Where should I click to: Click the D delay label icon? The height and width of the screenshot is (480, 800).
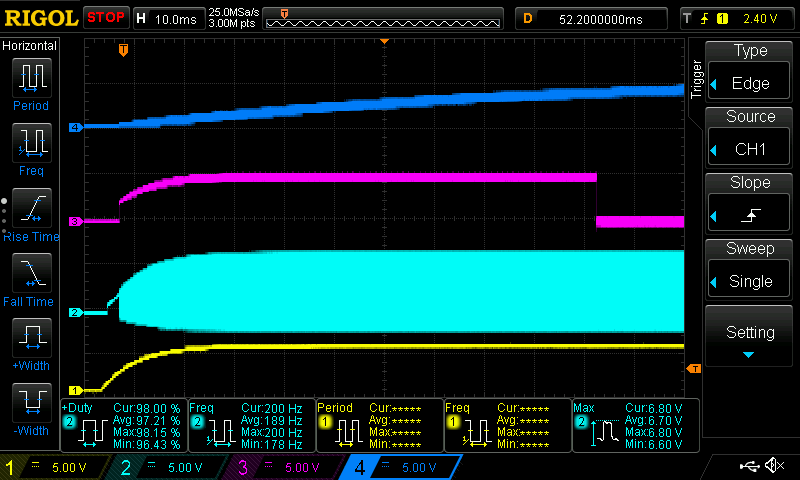point(528,19)
